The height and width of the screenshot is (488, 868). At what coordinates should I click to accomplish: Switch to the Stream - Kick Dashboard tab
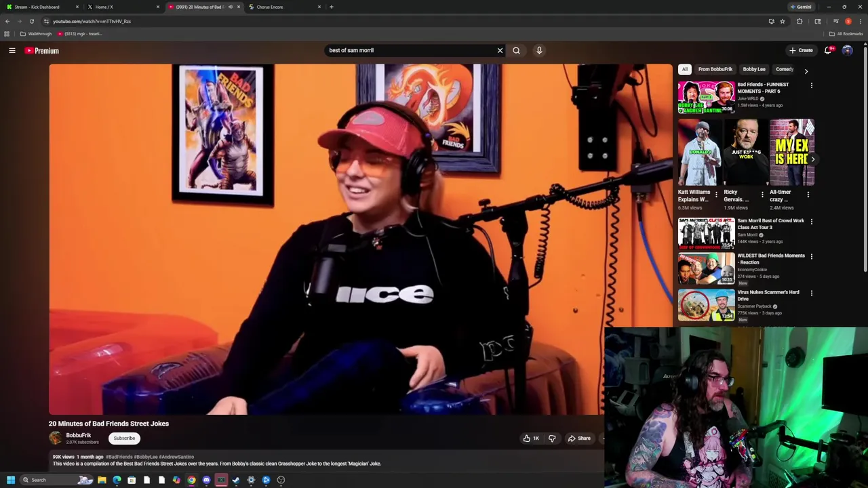(x=41, y=7)
